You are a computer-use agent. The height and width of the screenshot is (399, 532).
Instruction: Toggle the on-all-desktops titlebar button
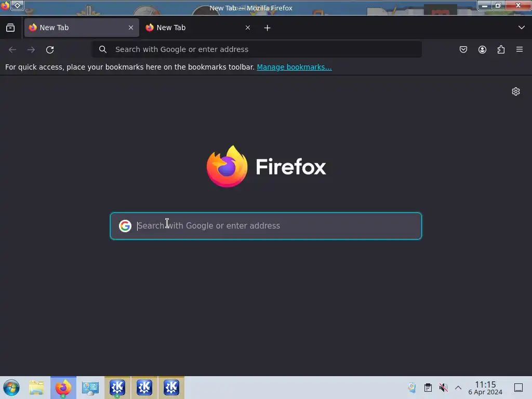tap(17, 5)
